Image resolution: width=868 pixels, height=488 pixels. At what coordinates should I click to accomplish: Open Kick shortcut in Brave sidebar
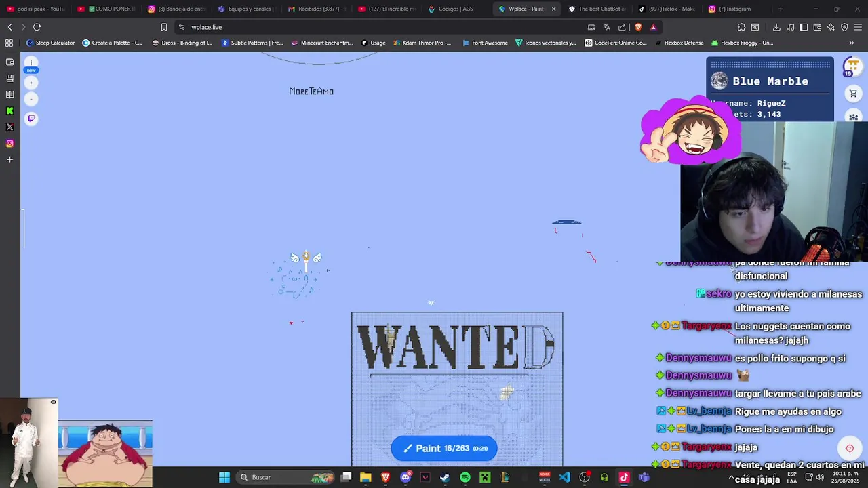click(9, 110)
